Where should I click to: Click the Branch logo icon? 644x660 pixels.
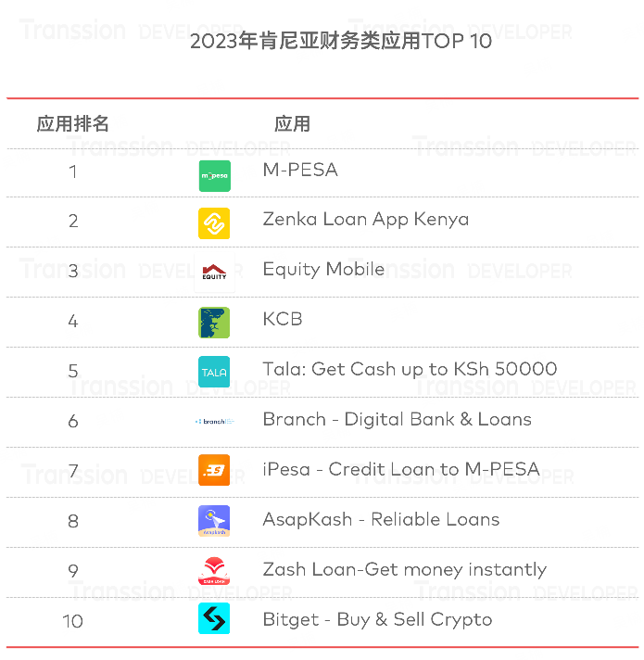(x=214, y=421)
